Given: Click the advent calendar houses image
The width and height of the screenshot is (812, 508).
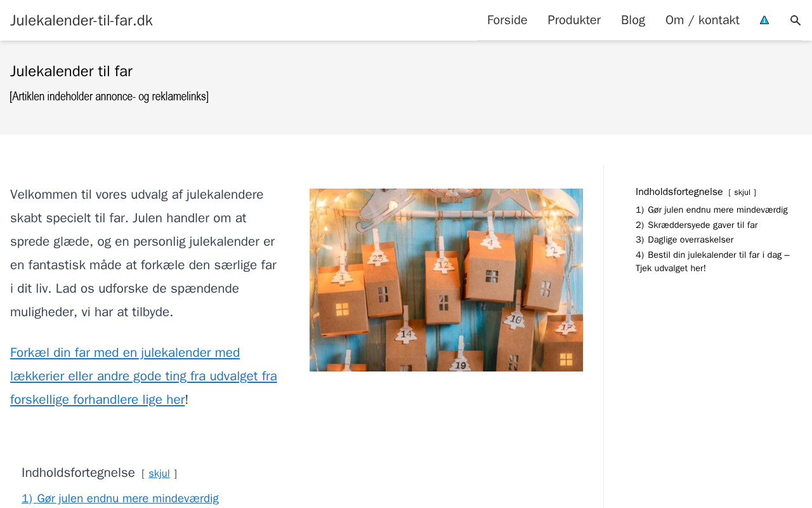Looking at the screenshot, I should click(x=446, y=280).
